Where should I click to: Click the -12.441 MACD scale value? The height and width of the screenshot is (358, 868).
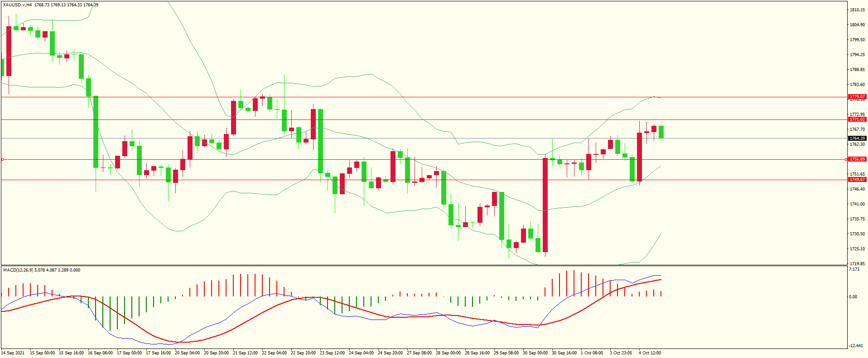click(x=856, y=346)
